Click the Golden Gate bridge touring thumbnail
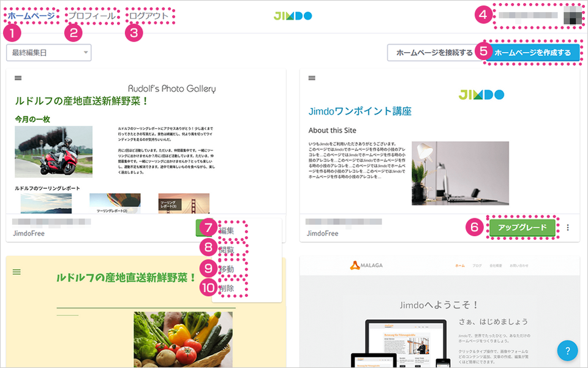Screen dimensions: 588x368 [184, 204]
